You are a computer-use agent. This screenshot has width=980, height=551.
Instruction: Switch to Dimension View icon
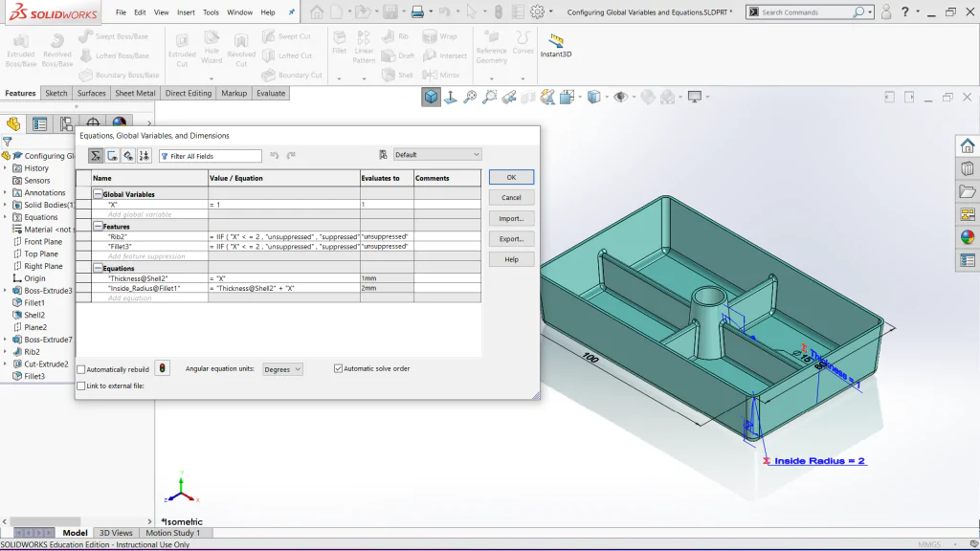pos(128,156)
